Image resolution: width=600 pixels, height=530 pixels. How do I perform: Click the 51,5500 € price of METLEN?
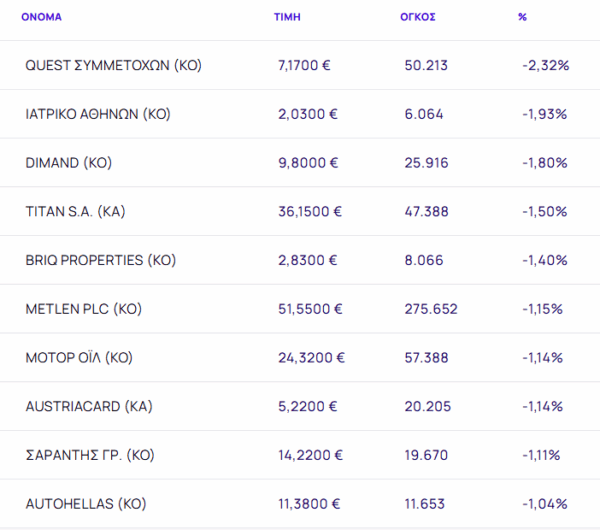pos(310,309)
